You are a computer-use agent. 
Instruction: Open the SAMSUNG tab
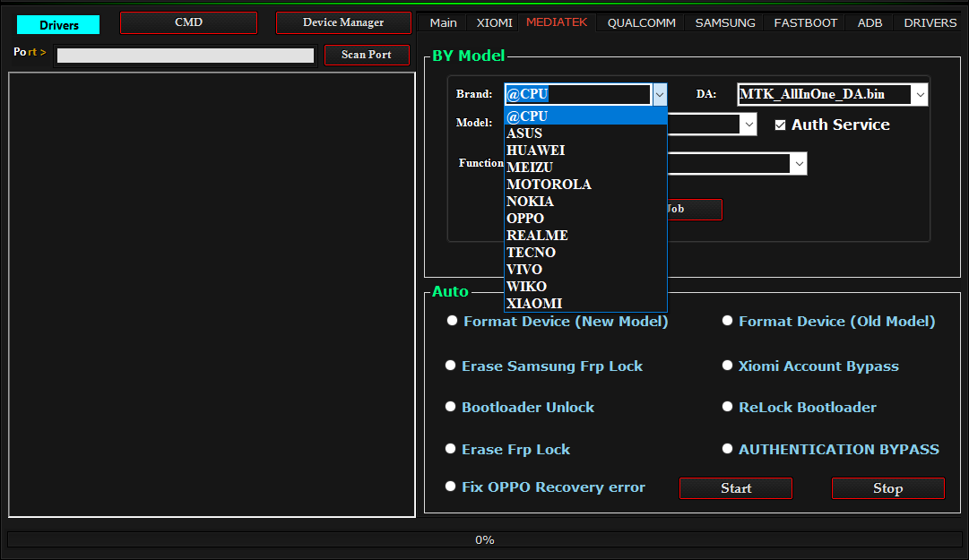[725, 22]
